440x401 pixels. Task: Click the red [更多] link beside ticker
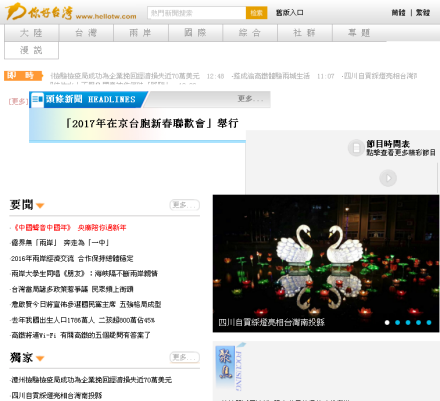coord(18,101)
